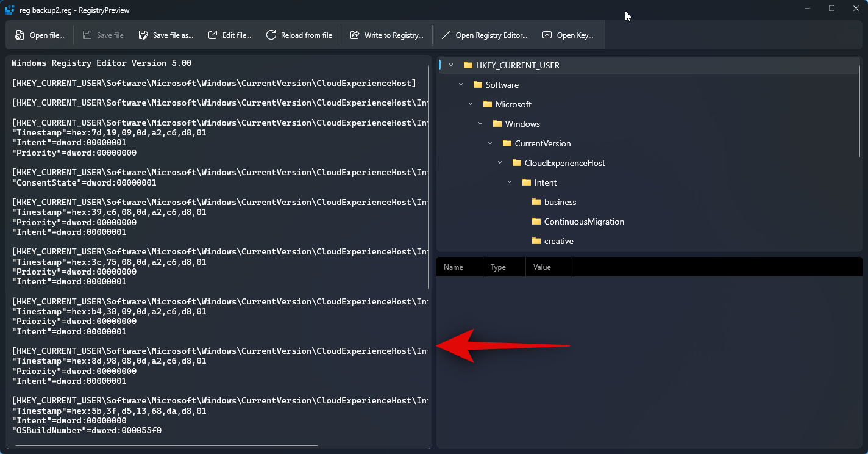Collapse the Software node chevron
Screen dimensions: 868x454
tap(461, 85)
